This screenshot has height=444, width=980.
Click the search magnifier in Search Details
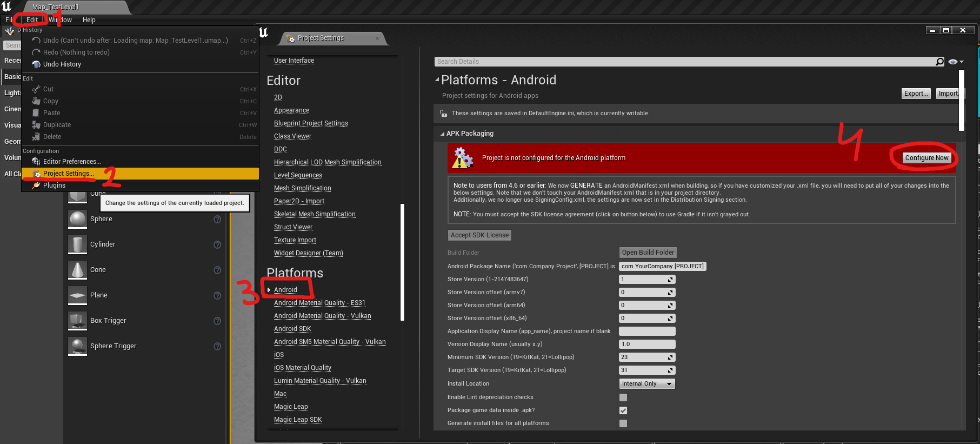click(x=940, y=62)
